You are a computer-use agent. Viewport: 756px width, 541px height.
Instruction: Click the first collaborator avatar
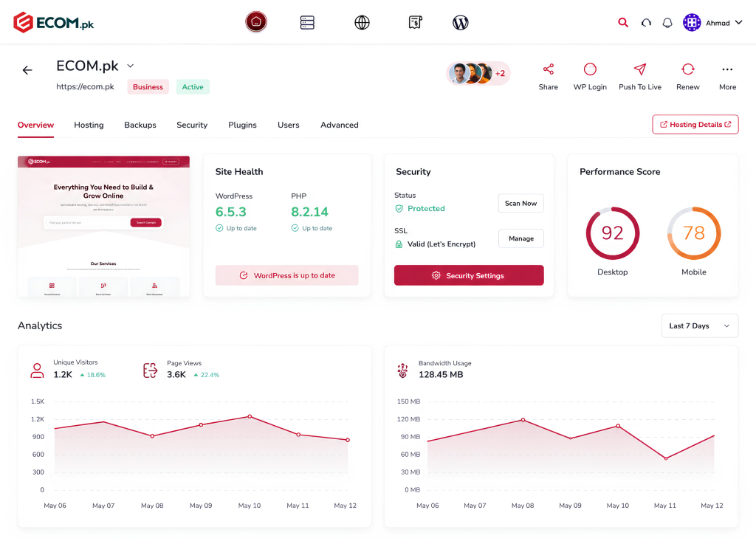click(458, 74)
